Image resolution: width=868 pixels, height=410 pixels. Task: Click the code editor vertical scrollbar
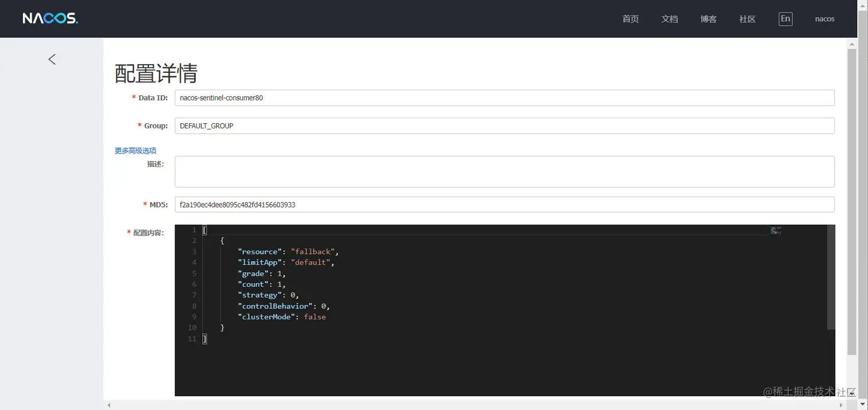[x=831, y=277]
